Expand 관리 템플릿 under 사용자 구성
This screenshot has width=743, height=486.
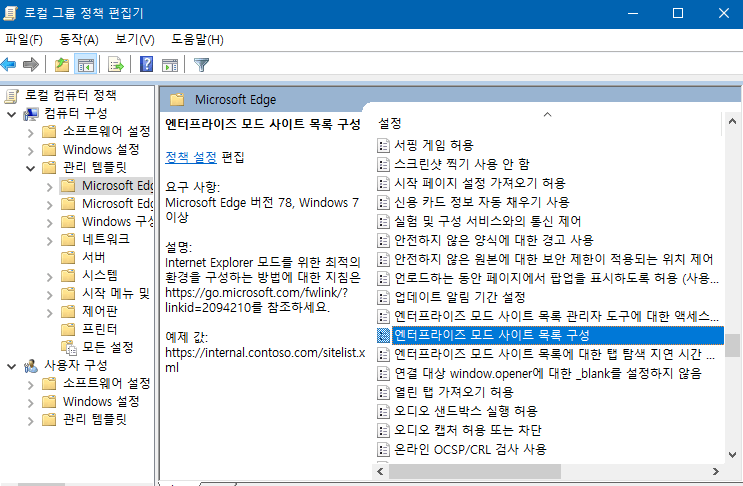pyautogui.click(x=31, y=420)
